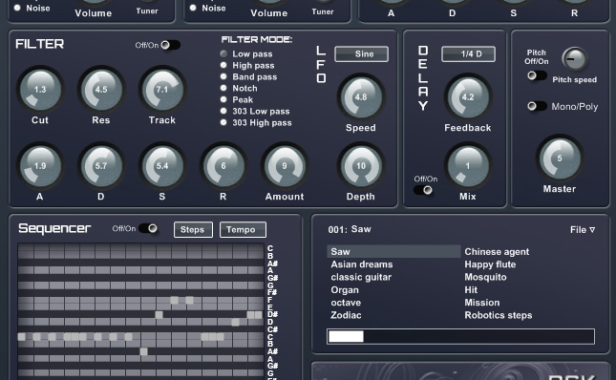The width and height of the screenshot is (616, 380).
Task: Open the LFO Sine waveform selector
Action: pos(361,54)
